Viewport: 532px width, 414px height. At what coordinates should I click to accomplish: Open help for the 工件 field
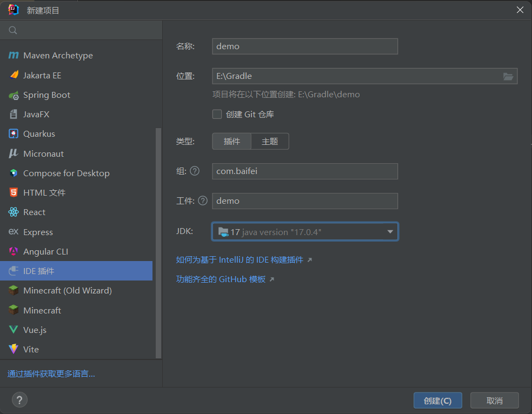tap(203, 201)
